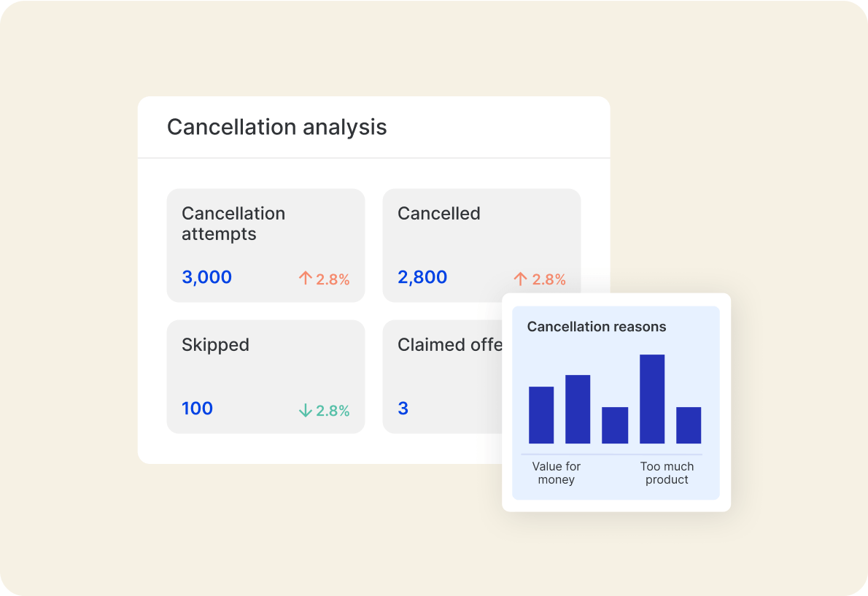
Task: Click the middle third bar in chart
Action: click(x=615, y=425)
